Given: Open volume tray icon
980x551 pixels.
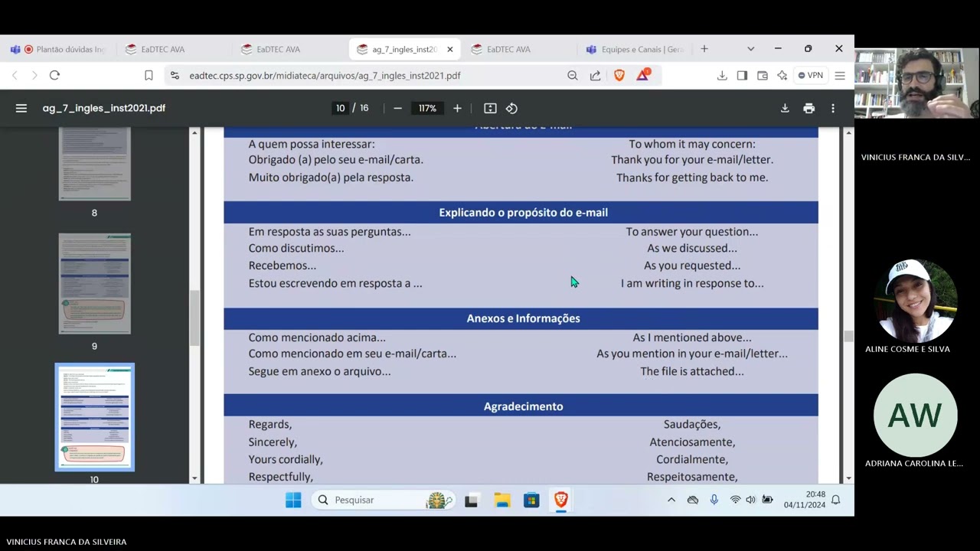Looking at the screenshot, I should 750,500.
